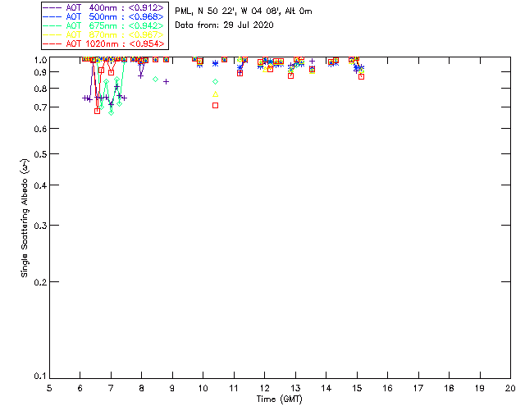The width and height of the screenshot is (525, 420).
Task: Click the y-axis label 0.3
Action: (x=40, y=226)
